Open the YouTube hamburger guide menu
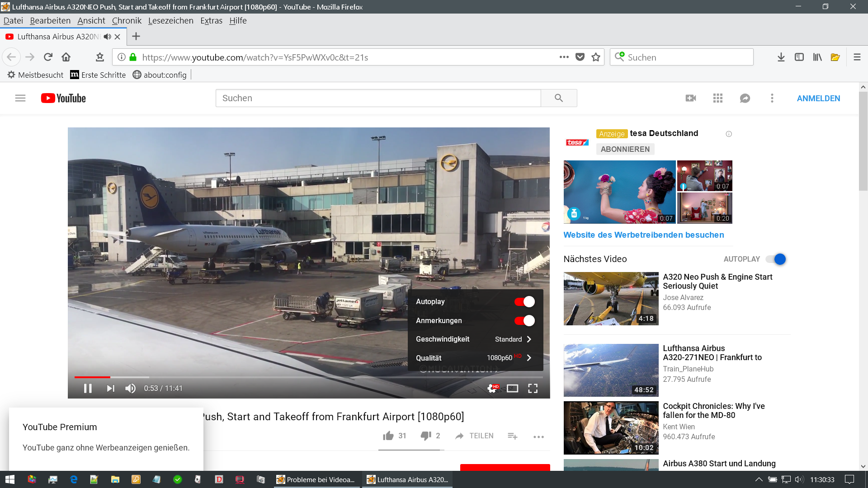Screen dimensions: 868x488 click(x=20, y=98)
